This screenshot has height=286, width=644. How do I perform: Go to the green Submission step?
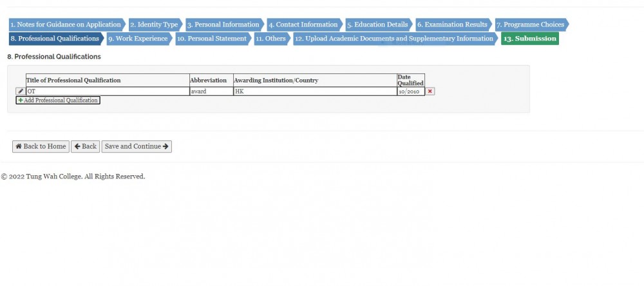click(x=529, y=39)
